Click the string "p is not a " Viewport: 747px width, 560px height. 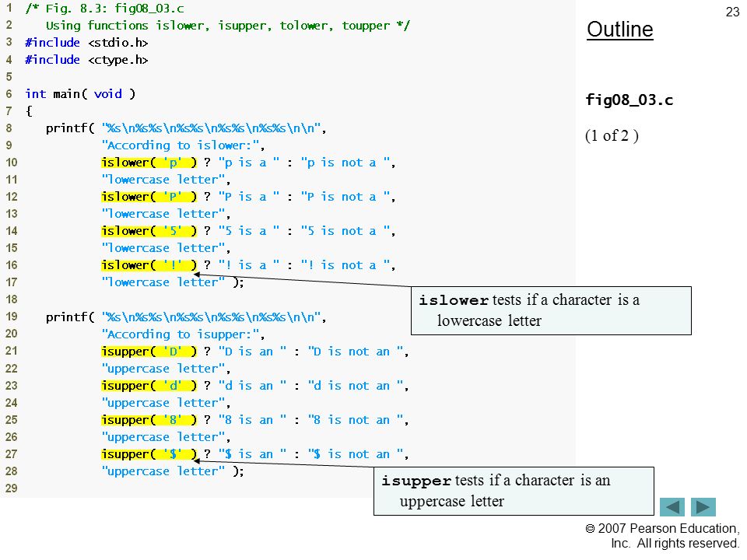pyautogui.click(x=345, y=163)
